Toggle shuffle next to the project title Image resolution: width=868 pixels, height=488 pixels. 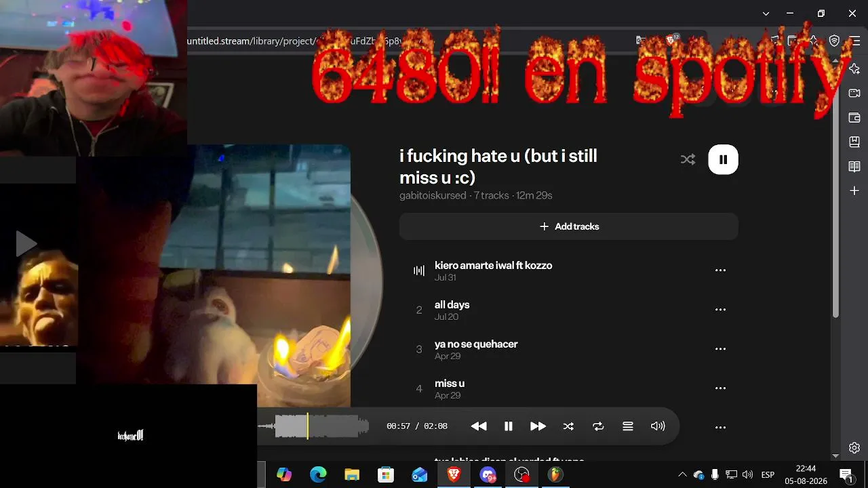click(x=688, y=159)
